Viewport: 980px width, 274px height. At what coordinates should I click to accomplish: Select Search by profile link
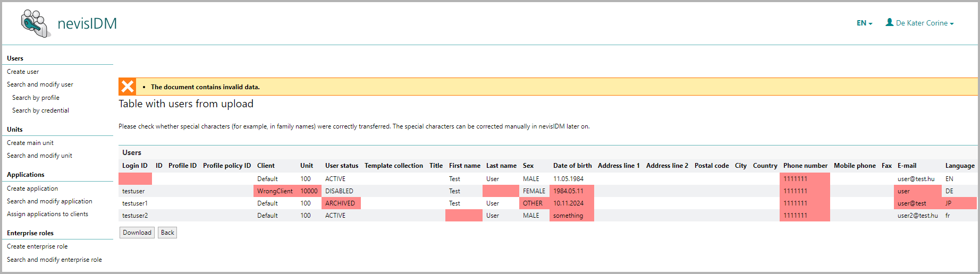pyautogui.click(x=36, y=98)
